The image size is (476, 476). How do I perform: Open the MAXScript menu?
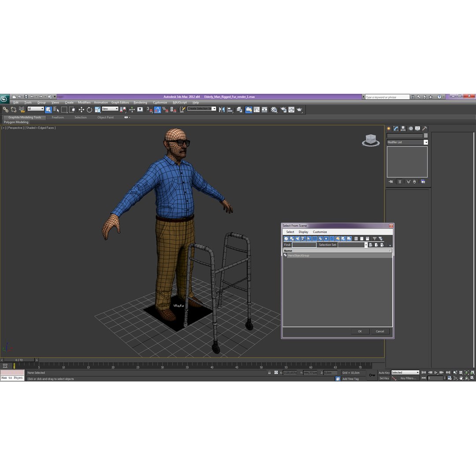(180, 103)
